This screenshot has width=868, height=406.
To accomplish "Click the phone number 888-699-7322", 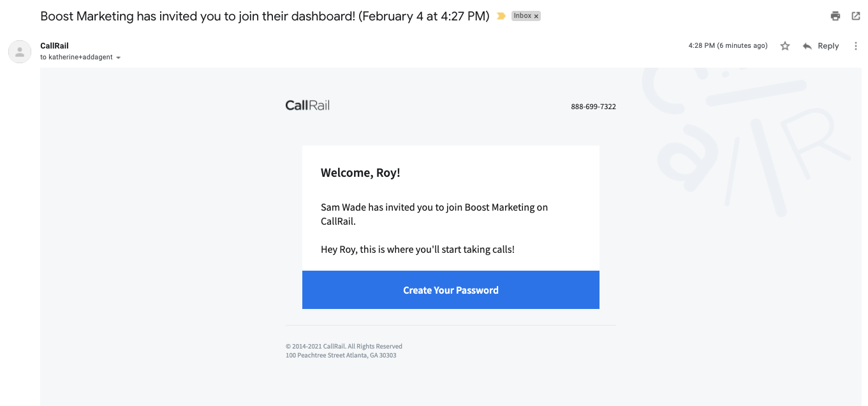I will 593,107.
